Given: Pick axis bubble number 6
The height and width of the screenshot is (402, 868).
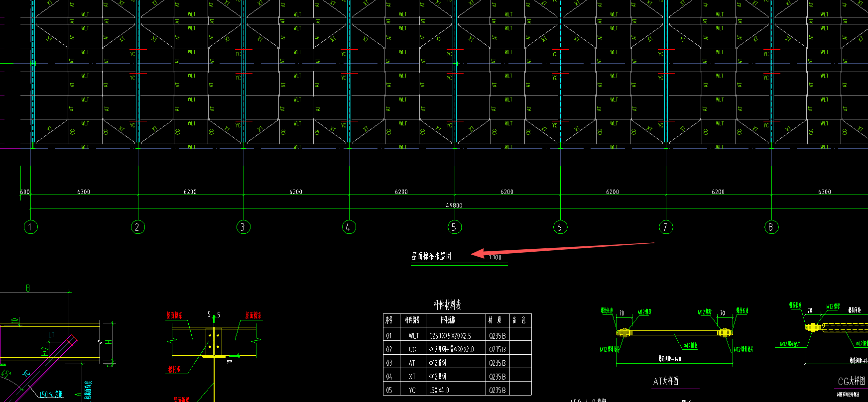Looking at the screenshot, I should [x=560, y=227].
